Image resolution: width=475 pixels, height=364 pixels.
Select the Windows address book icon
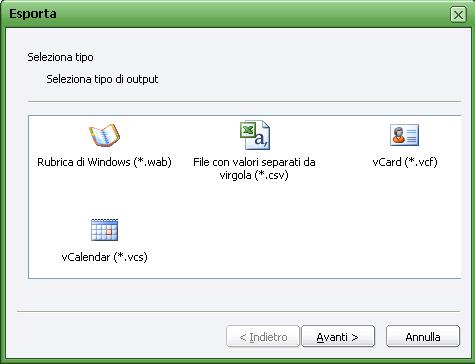point(104,135)
